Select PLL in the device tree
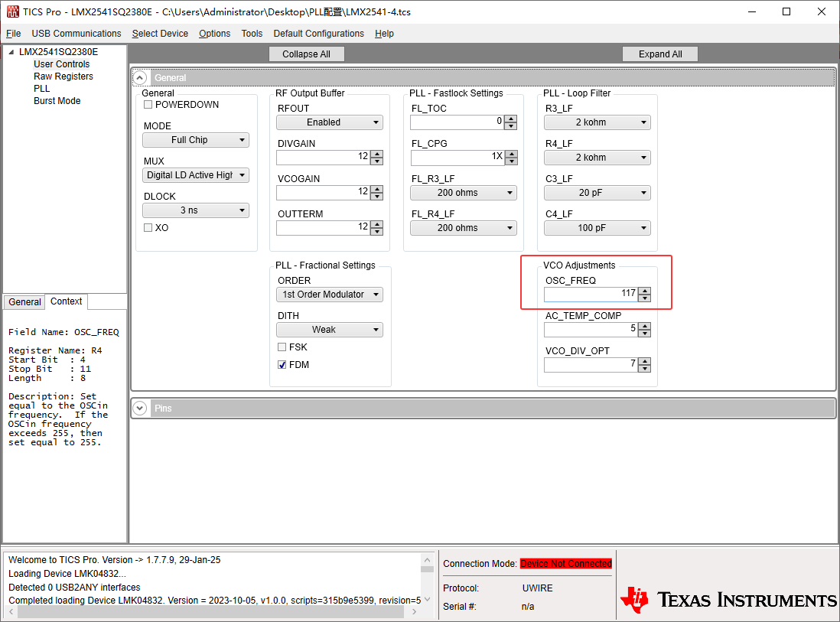Image resolution: width=840 pixels, height=622 pixels. [x=42, y=89]
